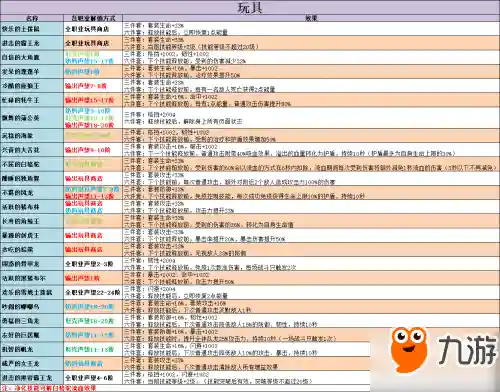Image resolution: width=500 pixels, height=392 pixels.
Task: Click the red footnote starting with 注
Action: pyautogui.click(x=49, y=388)
